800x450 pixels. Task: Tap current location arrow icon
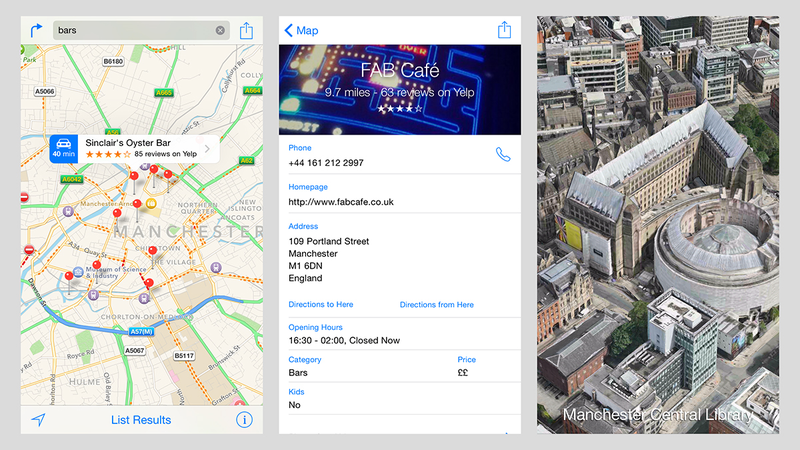(38, 419)
